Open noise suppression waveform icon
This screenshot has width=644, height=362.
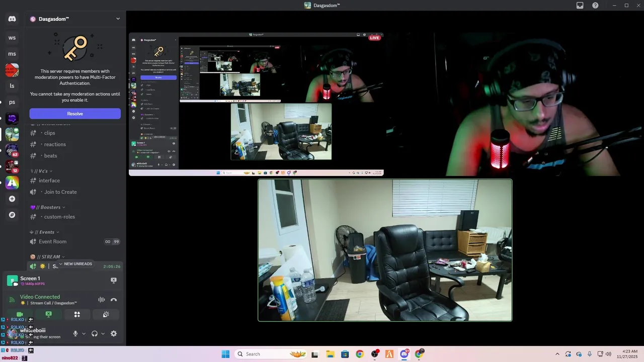(102, 300)
